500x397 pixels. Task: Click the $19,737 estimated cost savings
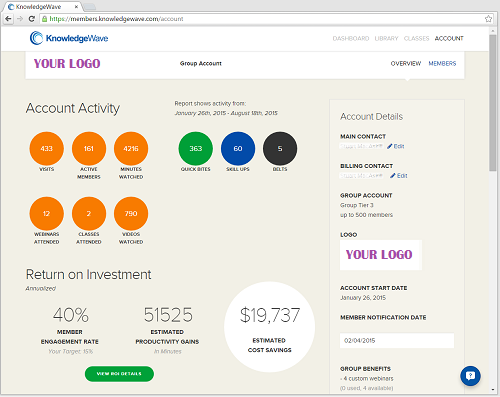[x=270, y=315]
